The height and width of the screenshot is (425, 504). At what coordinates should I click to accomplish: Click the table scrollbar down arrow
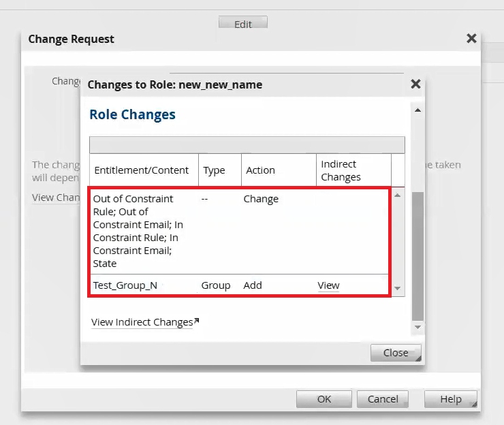[x=398, y=289]
